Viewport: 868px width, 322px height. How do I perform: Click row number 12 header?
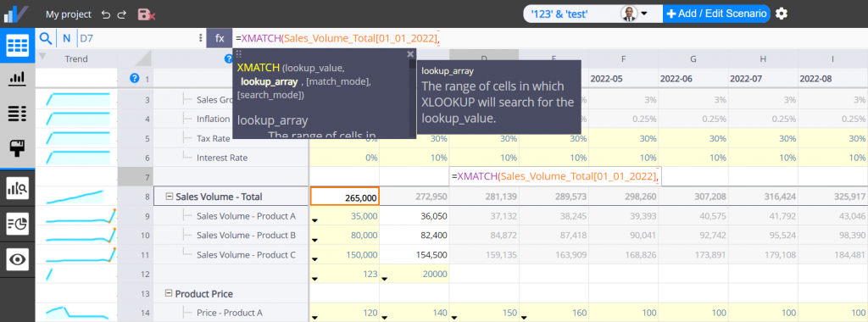point(136,274)
